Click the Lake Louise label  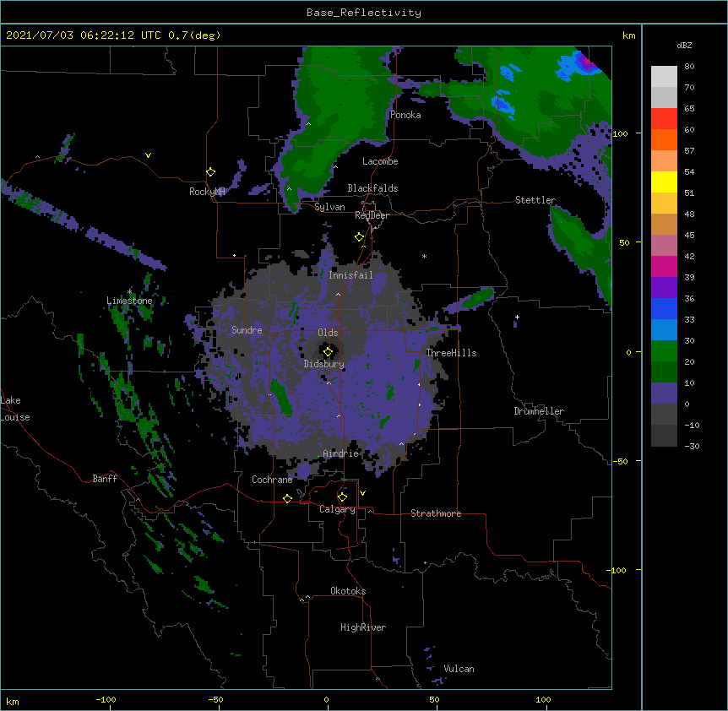15,409
